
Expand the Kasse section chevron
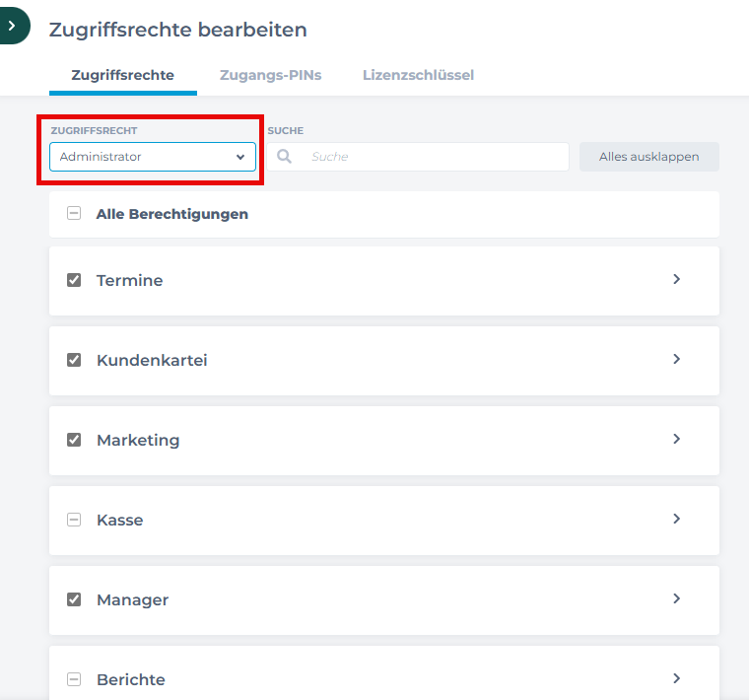click(676, 519)
